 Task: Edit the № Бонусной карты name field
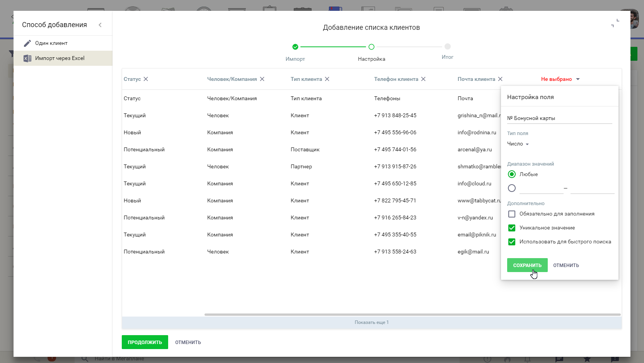(x=559, y=118)
